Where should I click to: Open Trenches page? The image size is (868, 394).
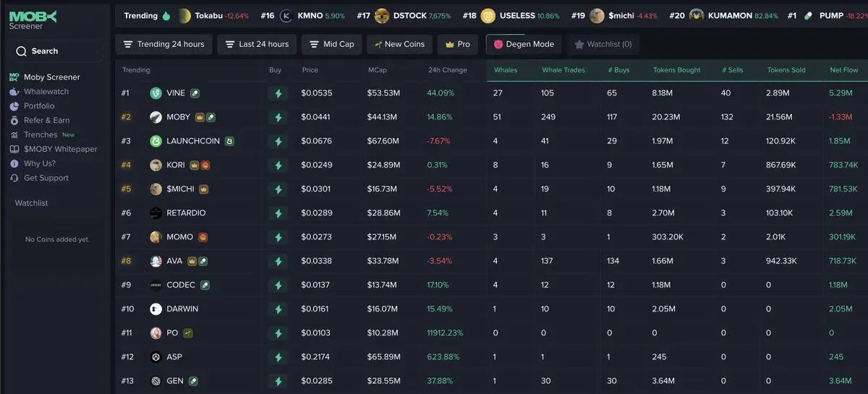point(41,134)
